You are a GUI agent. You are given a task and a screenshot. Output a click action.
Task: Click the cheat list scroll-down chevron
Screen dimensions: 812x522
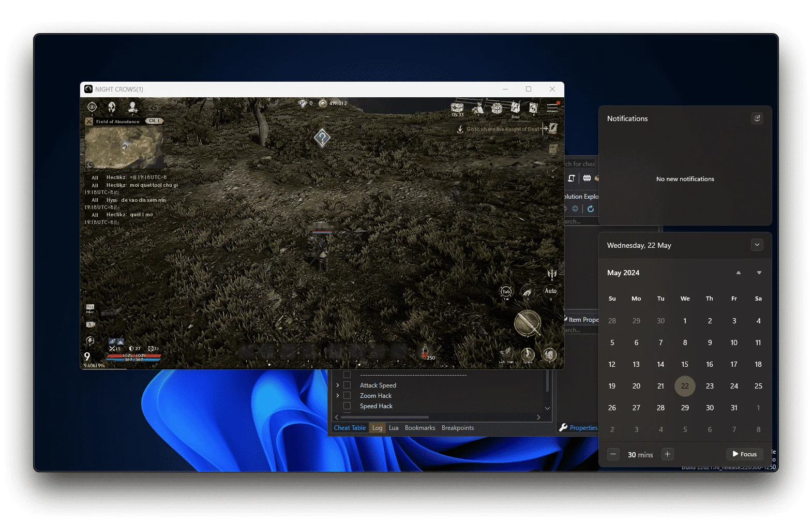point(547,408)
